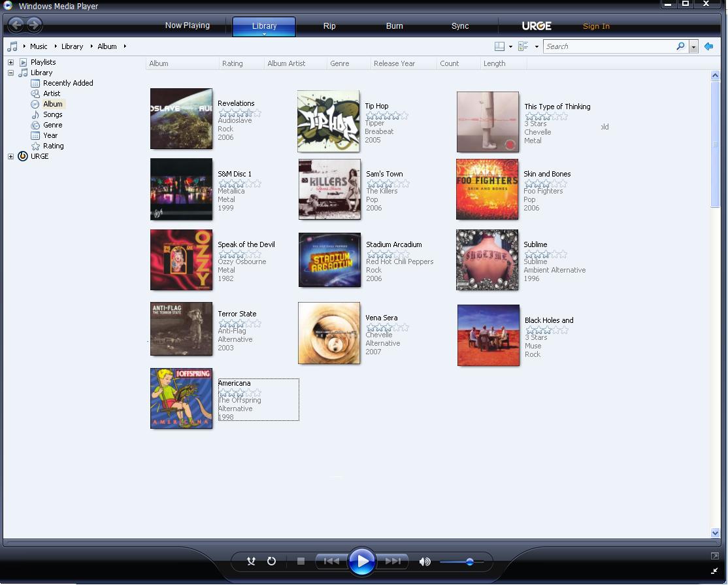Open the Library tab menu arrow
Screen dimensions: 728x585
(x=264, y=34)
